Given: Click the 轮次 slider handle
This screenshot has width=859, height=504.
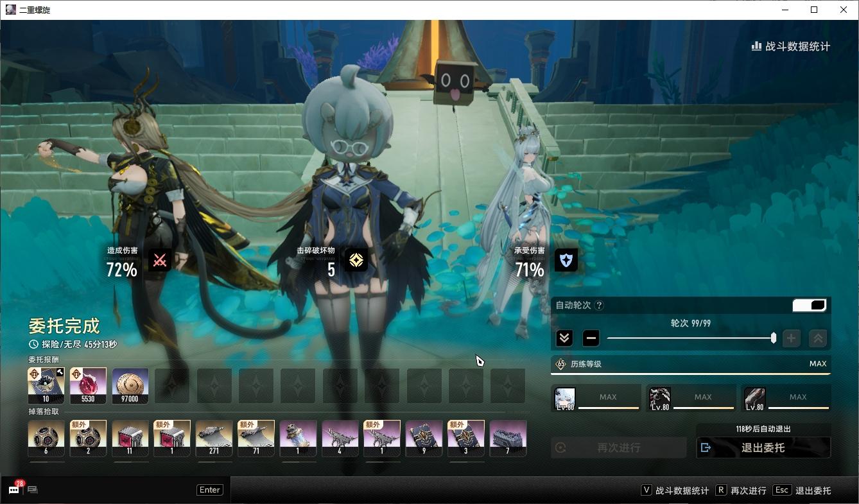Looking at the screenshot, I should [773, 338].
